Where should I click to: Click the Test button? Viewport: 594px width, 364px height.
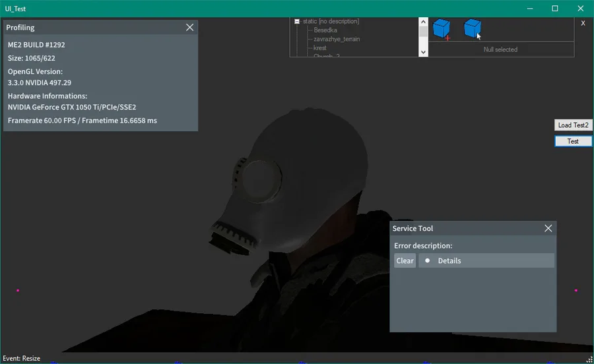[573, 141]
